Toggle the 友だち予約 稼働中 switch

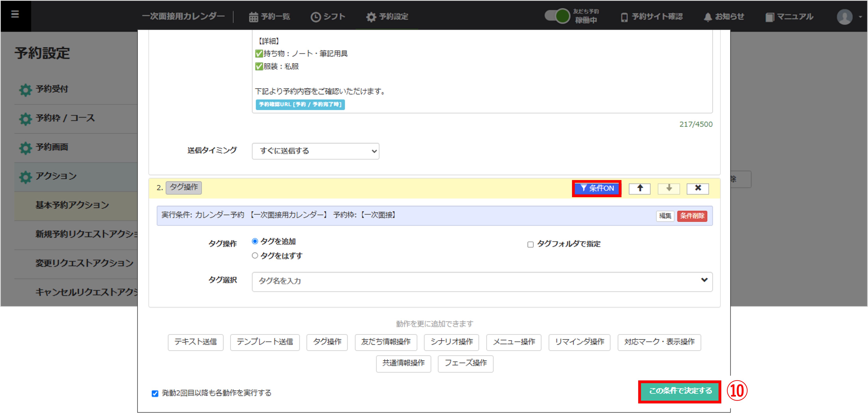click(557, 16)
